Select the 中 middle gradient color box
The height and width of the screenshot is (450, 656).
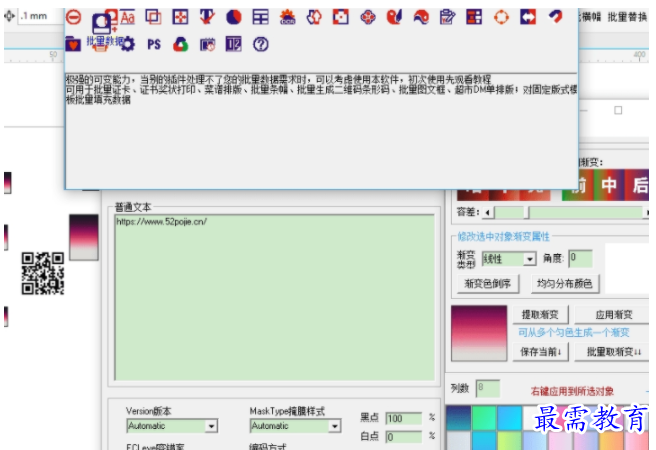pos(609,185)
